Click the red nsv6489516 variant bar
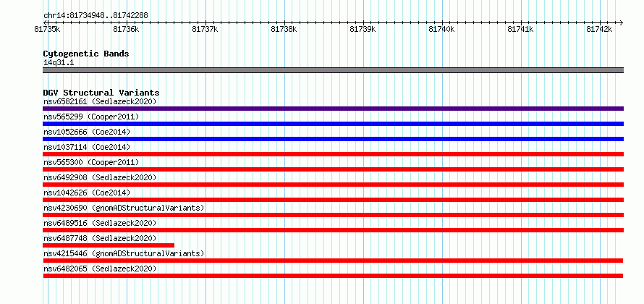644x304 pixels. (x=333, y=230)
